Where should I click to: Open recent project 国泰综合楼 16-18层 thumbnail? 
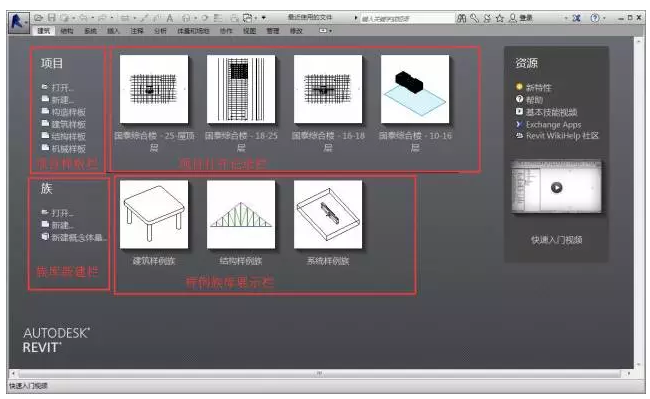pos(328,89)
